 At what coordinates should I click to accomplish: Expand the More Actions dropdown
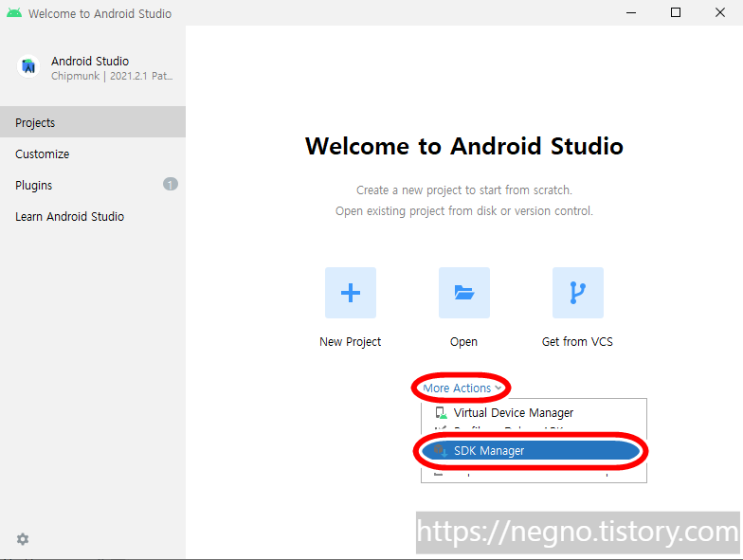pos(462,388)
